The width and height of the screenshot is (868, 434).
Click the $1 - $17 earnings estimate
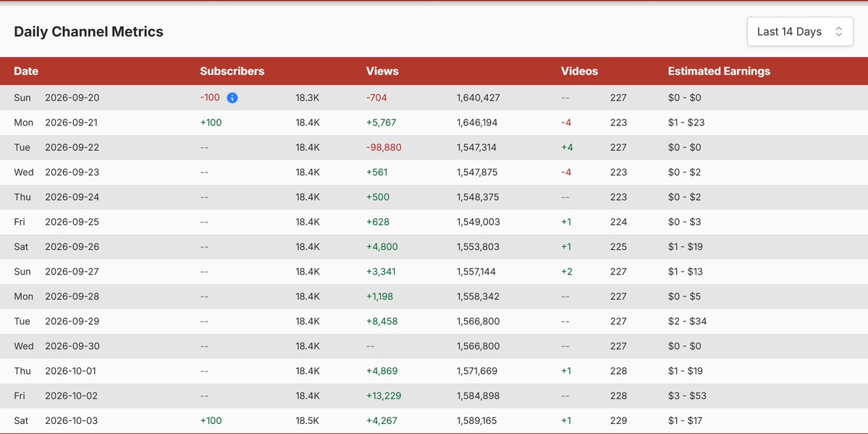click(686, 421)
